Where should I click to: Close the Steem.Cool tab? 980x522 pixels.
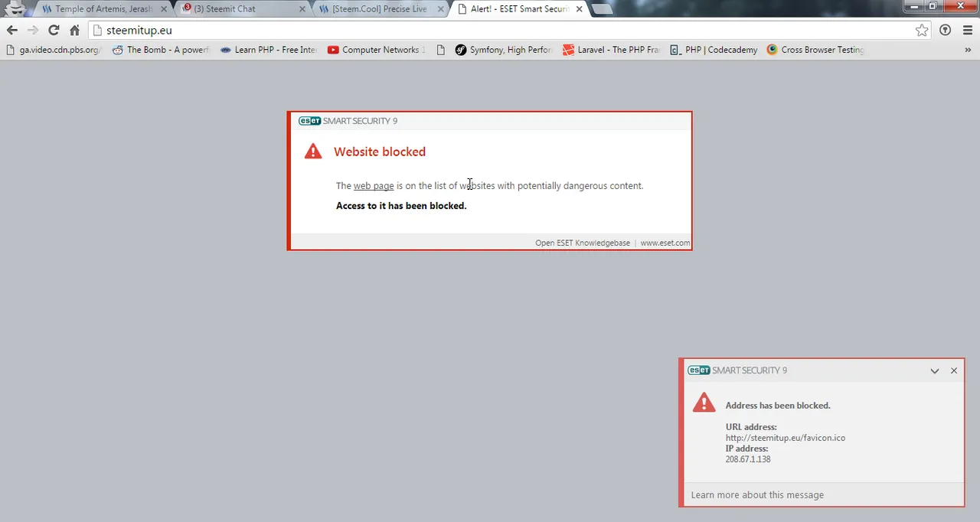[x=440, y=9]
